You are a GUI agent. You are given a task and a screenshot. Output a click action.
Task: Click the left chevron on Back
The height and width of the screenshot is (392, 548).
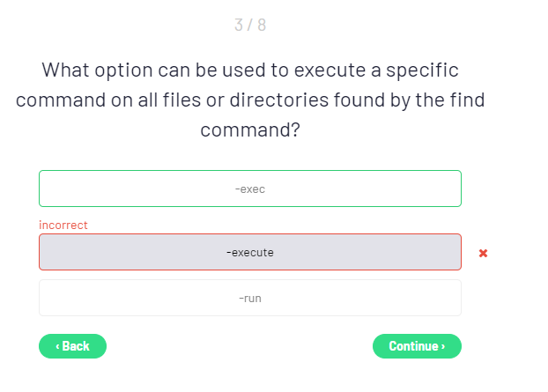coord(58,346)
